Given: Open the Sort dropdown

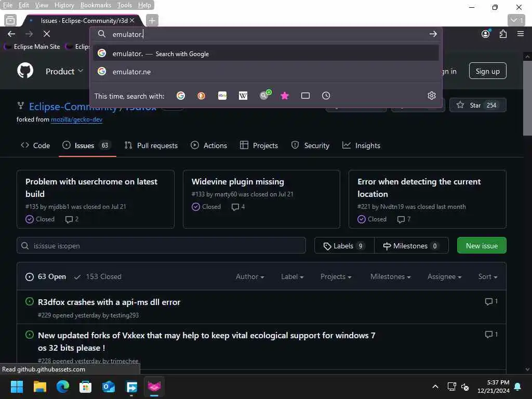Looking at the screenshot, I should 487,276.
